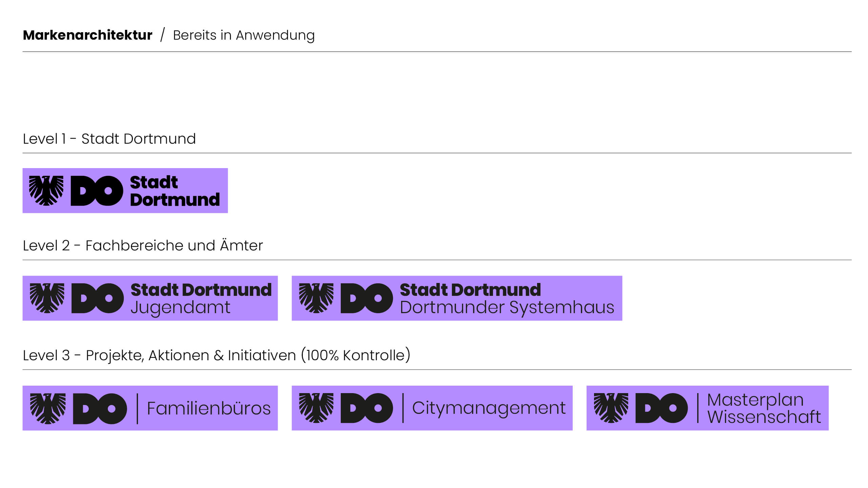The image size is (868, 488).
Task: Click the DO lettermark in the Level 1 logo
Action: [x=97, y=190]
